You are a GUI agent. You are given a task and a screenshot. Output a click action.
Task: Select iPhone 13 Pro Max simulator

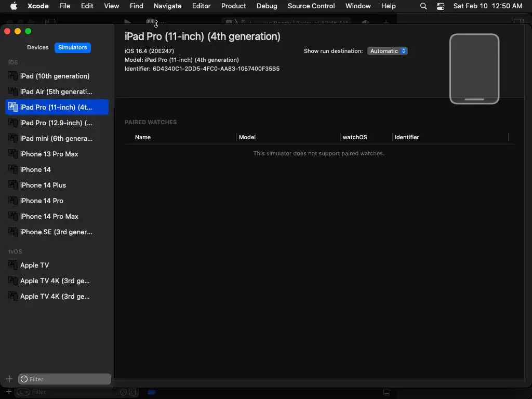[57, 154]
